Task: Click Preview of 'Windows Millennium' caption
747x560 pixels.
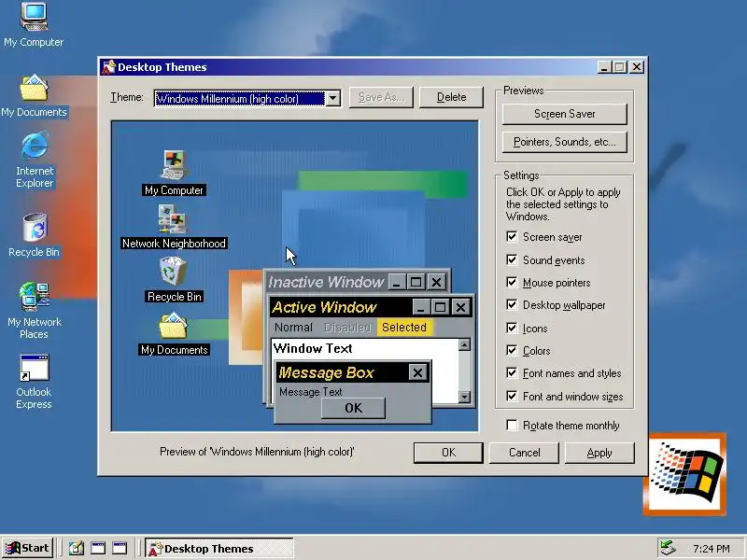Action: click(x=257, y=452)
